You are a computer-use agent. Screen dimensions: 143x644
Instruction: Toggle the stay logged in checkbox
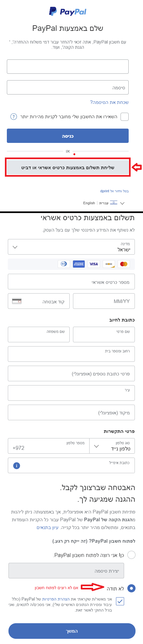click(x=124, y=117)
